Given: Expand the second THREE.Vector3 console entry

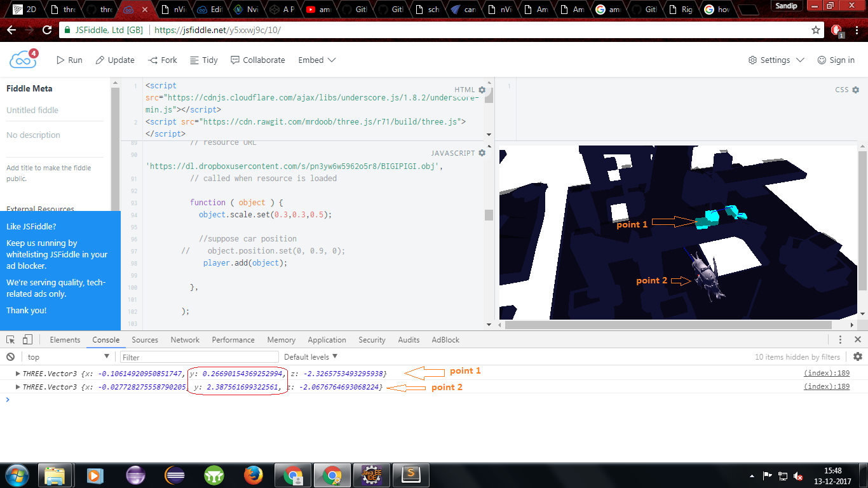Looking at the screenshot, I should point(18,387).
